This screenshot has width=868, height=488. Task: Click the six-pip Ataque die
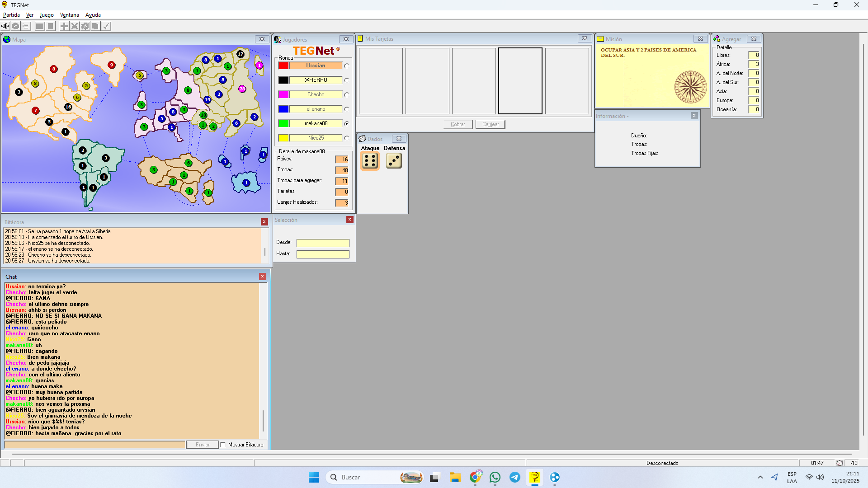(370, 161)
